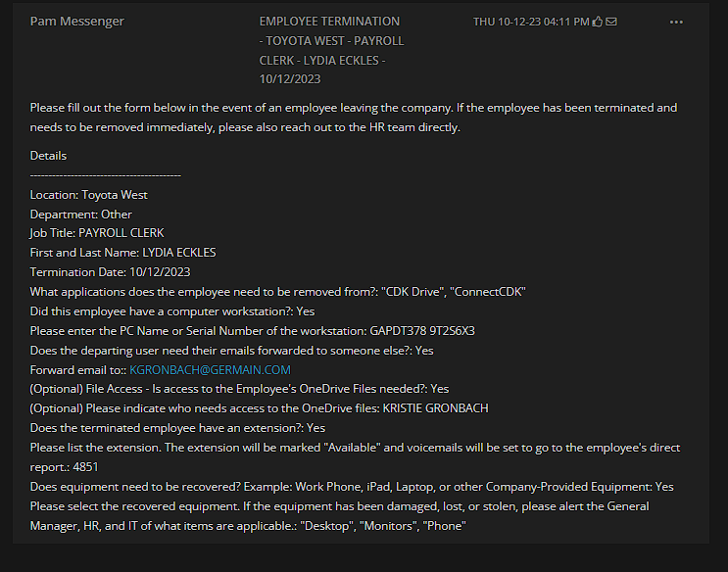Click the KRISTIE GRONBACH OneDrive access line
Screen dimensions: 728x572
pos(259,408)
